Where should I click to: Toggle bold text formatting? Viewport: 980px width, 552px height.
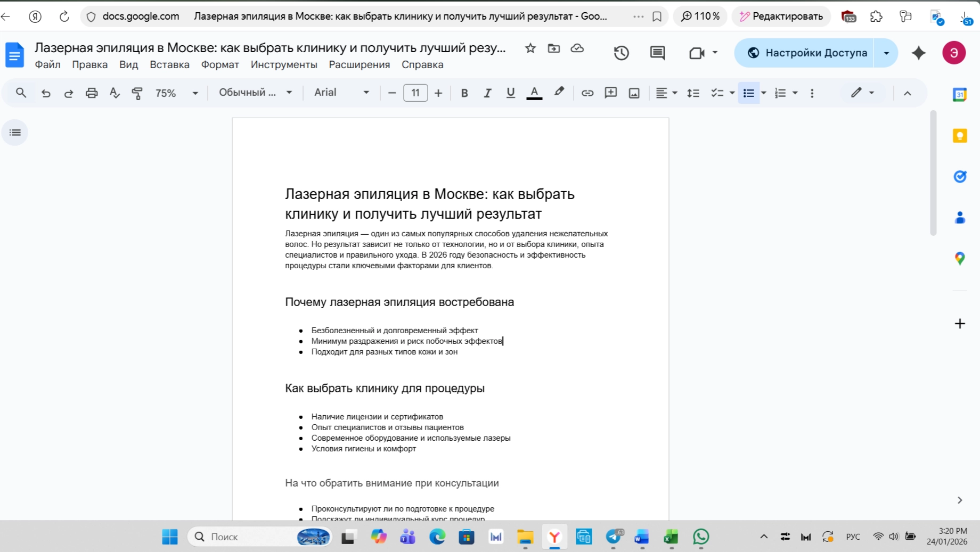click(464, 93)
